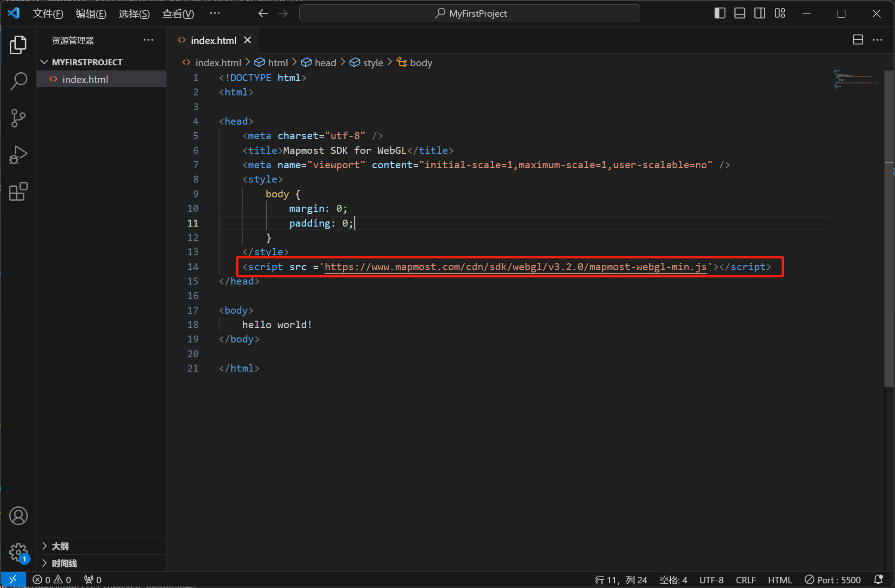
Task: Change line endings via CRLF
Action: (x=746, y=580)
